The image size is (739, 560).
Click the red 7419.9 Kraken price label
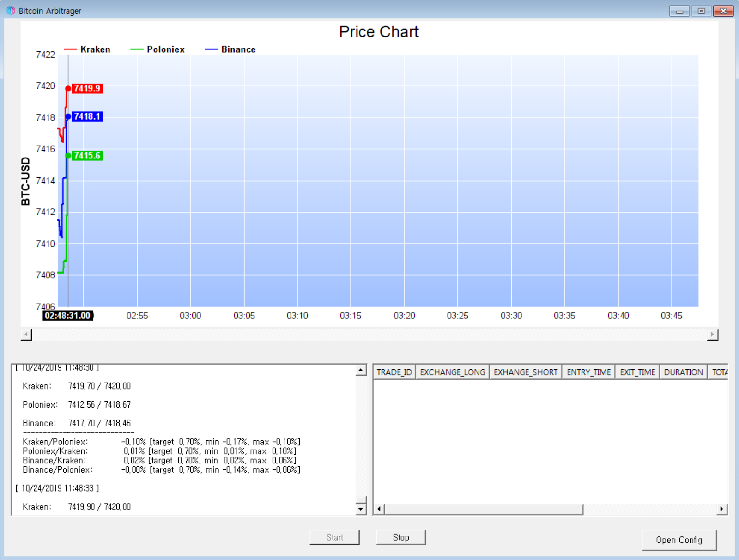[x=87, y=88]
